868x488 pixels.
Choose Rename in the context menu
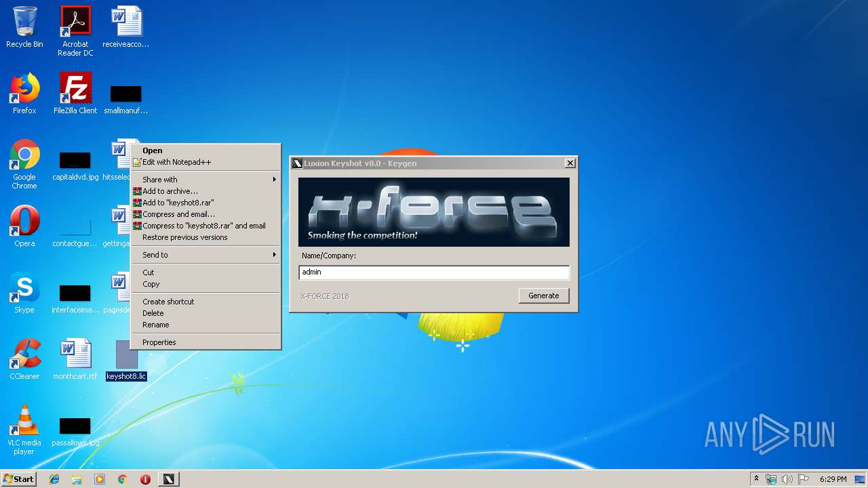pos(205,325)
